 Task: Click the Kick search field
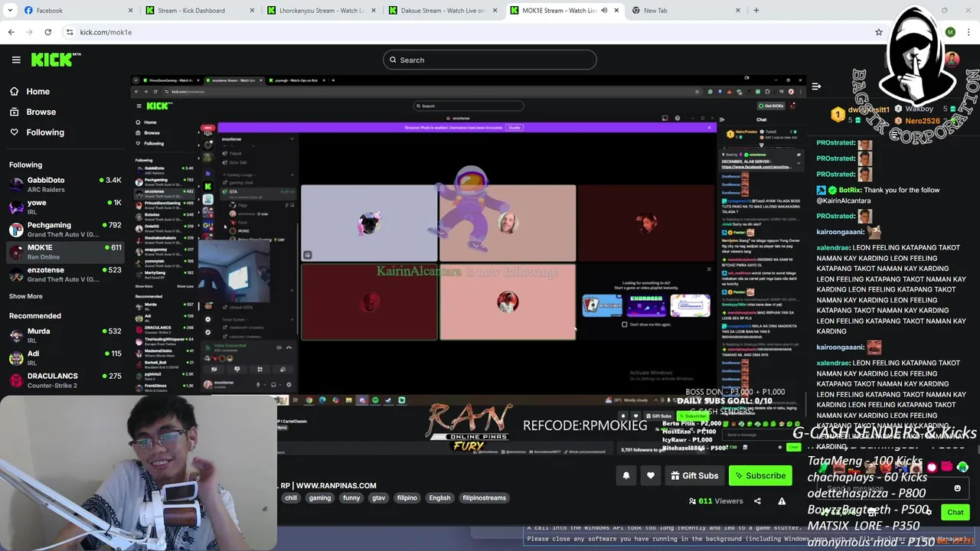pos(490,60)
